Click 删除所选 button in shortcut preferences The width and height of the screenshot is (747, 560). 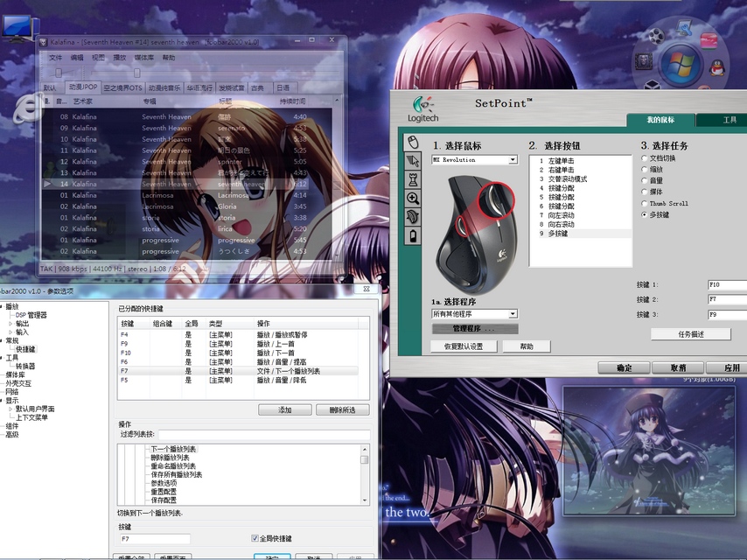pos(343,409)
